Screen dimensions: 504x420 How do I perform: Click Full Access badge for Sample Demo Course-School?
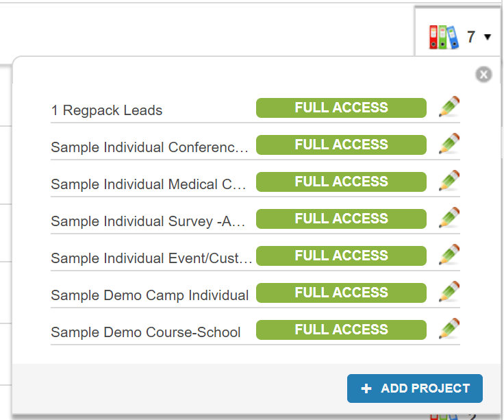coord(341,330)
